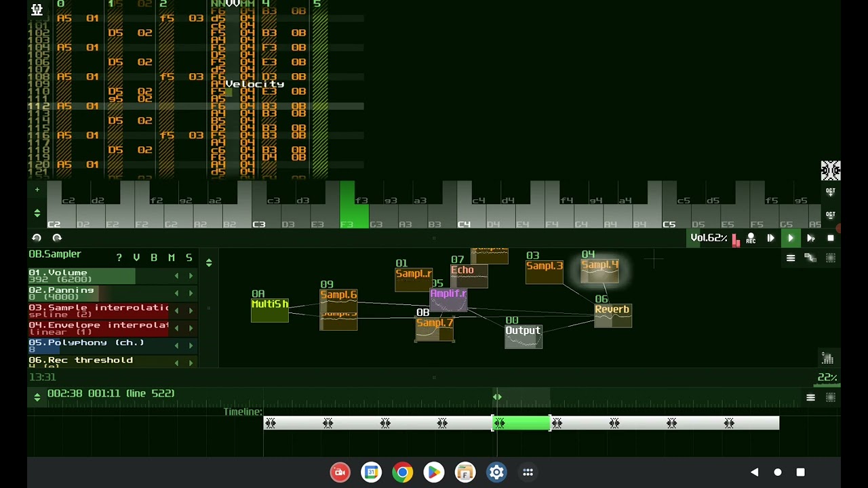Select the last pattern on the timeline

pos(751,423)
